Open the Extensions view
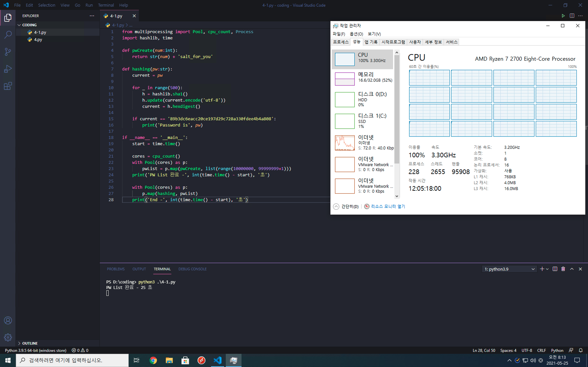This screenshot has width=588, height=367. (8, 86)
